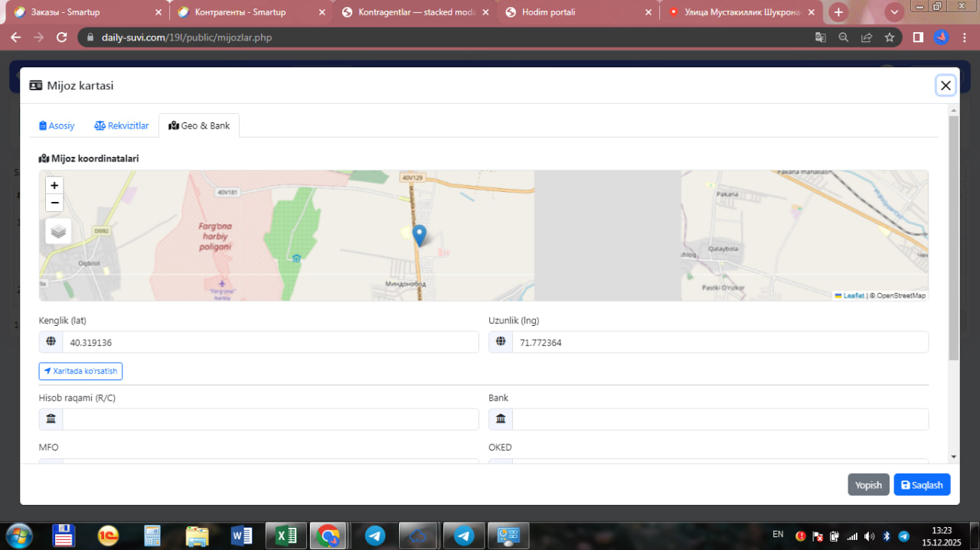Viewport: 980px width, 550px height.
Task: Switch to the Asosiy tab
Action: 57,125
